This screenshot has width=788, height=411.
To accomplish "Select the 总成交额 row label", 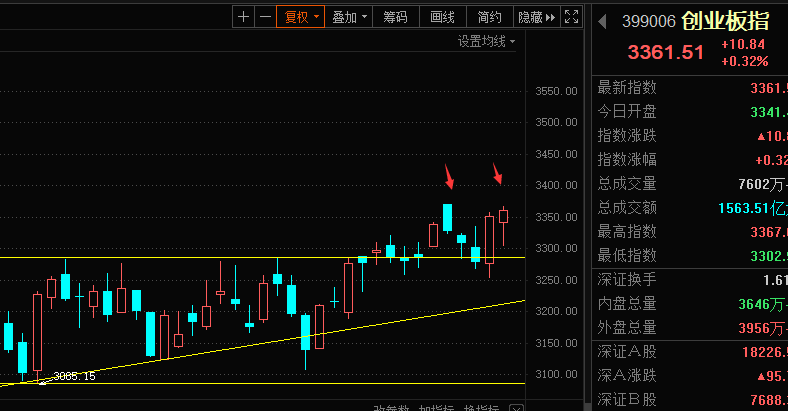I will click(627, 208).
